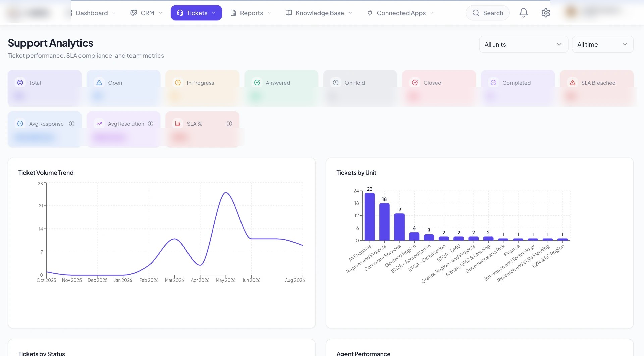Click the SLA Breached card label

pyautogui.click(x=598, y=83)
